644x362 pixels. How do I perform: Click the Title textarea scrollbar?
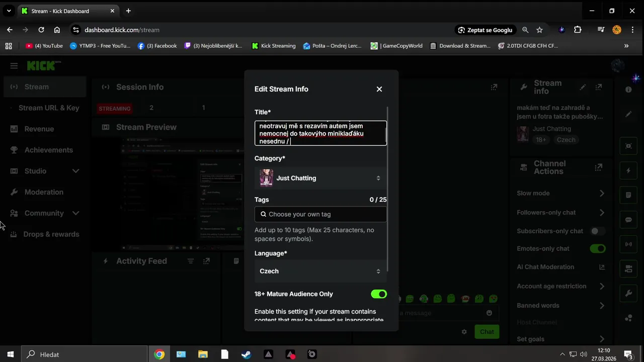click(x=385, y=134)
